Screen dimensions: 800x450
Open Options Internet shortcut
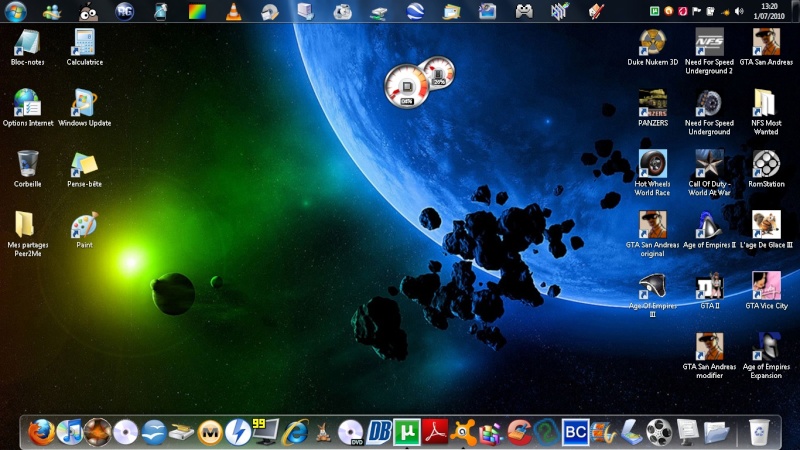click(28, 105)
